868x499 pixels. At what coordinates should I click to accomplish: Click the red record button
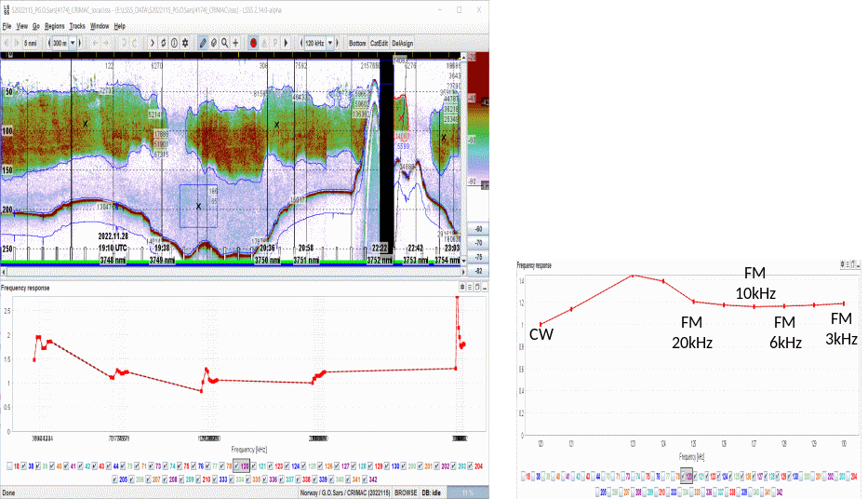[x=254, y=43]
